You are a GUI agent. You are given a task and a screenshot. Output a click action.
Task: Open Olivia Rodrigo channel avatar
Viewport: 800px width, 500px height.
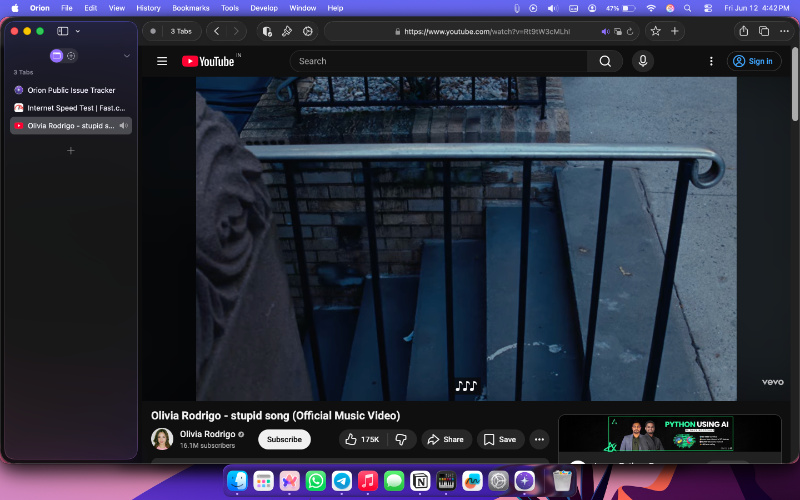(162, 439)
